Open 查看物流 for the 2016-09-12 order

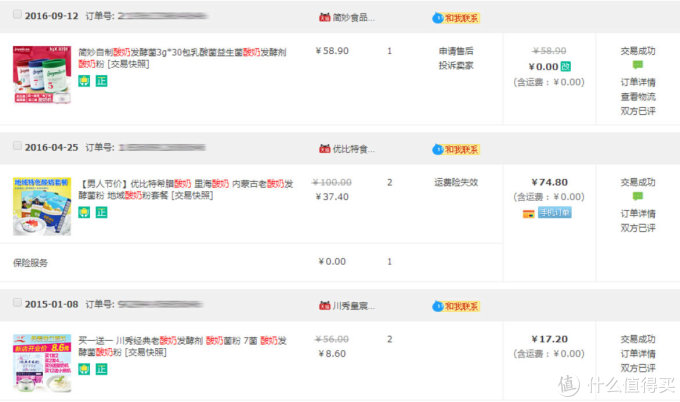coord(638,96)
